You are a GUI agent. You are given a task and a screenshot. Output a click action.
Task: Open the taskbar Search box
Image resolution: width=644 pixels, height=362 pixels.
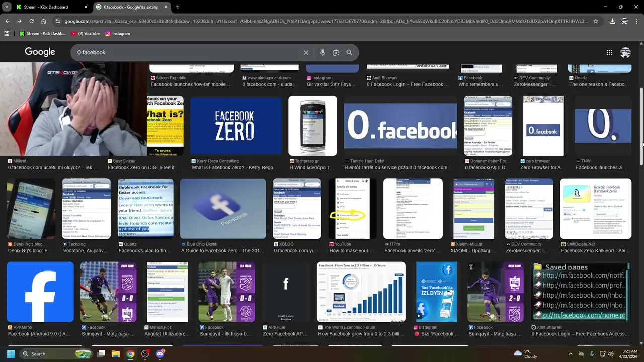(56, 354)
